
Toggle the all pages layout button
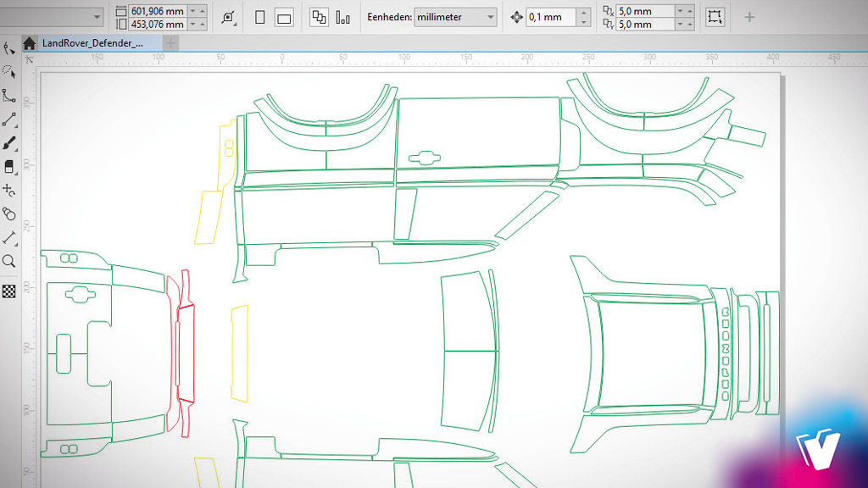[x=320, y=18]
